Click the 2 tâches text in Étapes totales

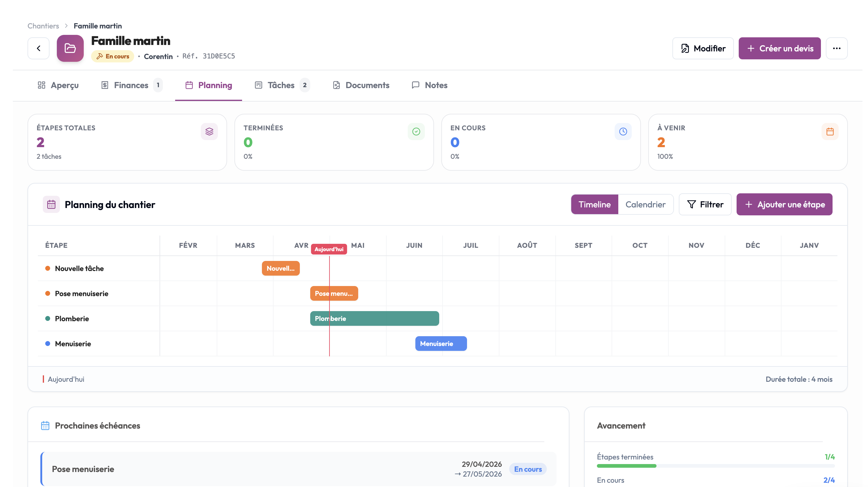point(49,157)
